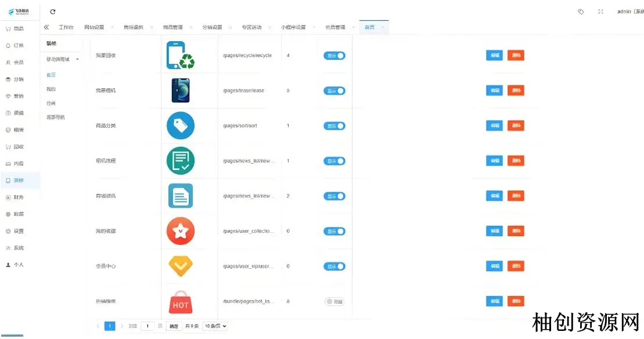Collapse the side menu with double-chevron icon

coord(46,27)
